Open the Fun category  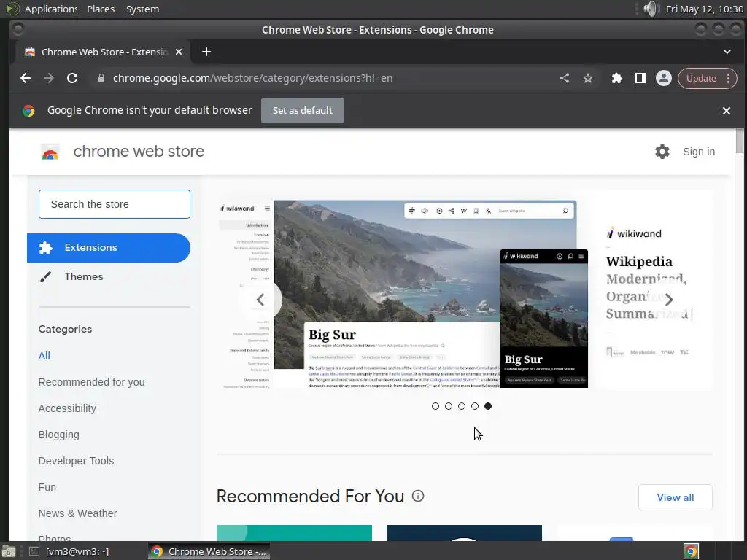coord(47,486)
